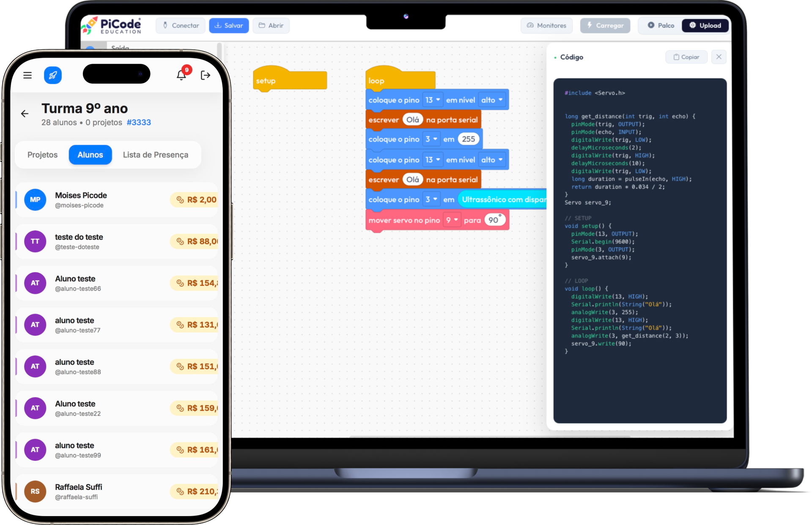Click the eye icon on the Monitores button

click(529, 25)
